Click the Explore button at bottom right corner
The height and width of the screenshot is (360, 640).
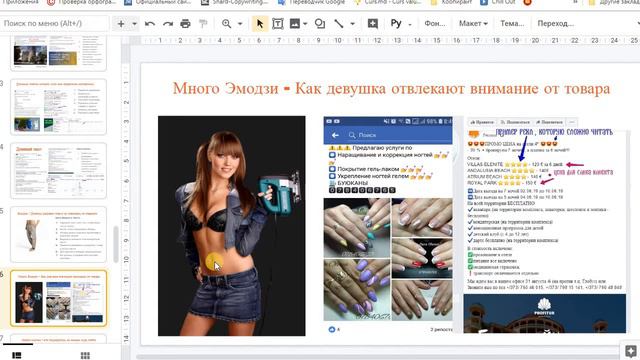click(x=631, y=351)
